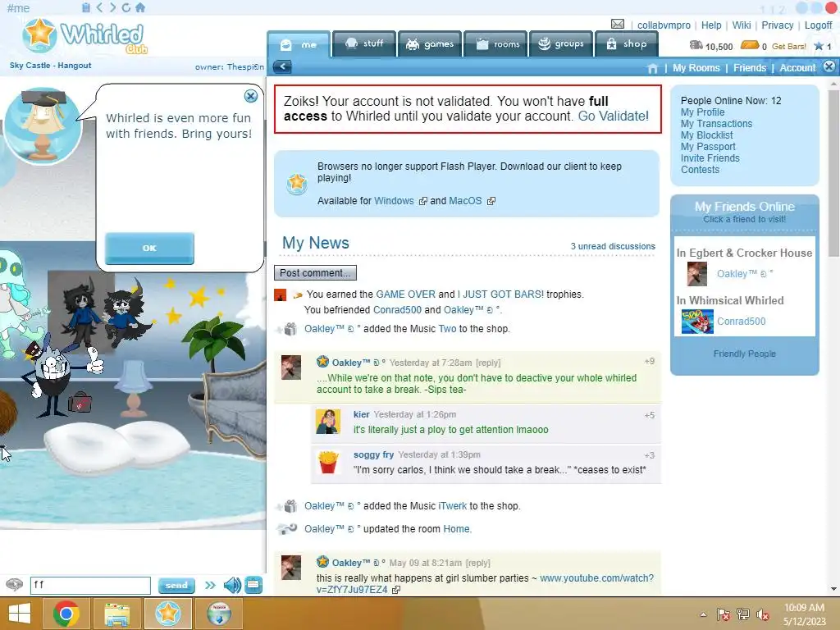
Task: Open Contests link
Action: coord(700,170)
